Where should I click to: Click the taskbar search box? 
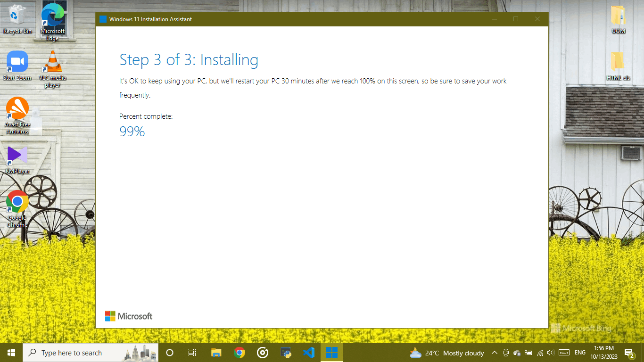pyautogui.click(x=91, y=353)
